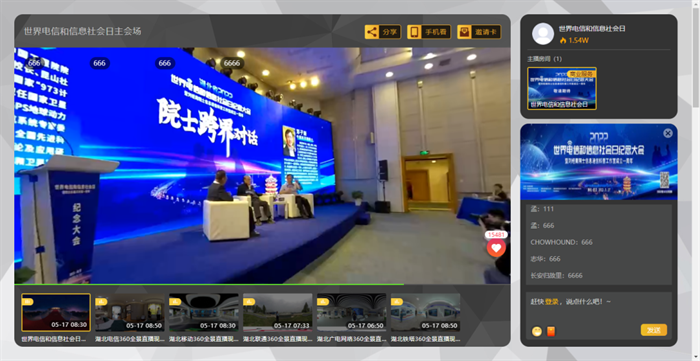Open the 手机看 mobile viewing option

pos(429,32)
